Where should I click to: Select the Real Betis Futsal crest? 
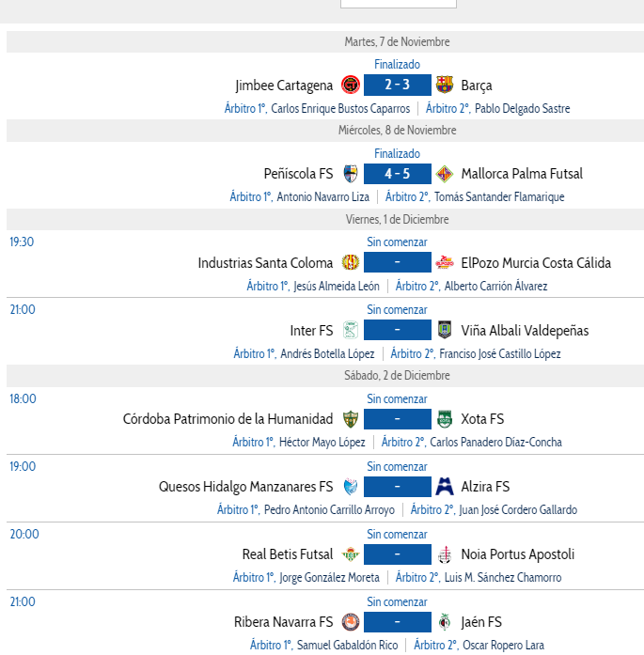351,554
